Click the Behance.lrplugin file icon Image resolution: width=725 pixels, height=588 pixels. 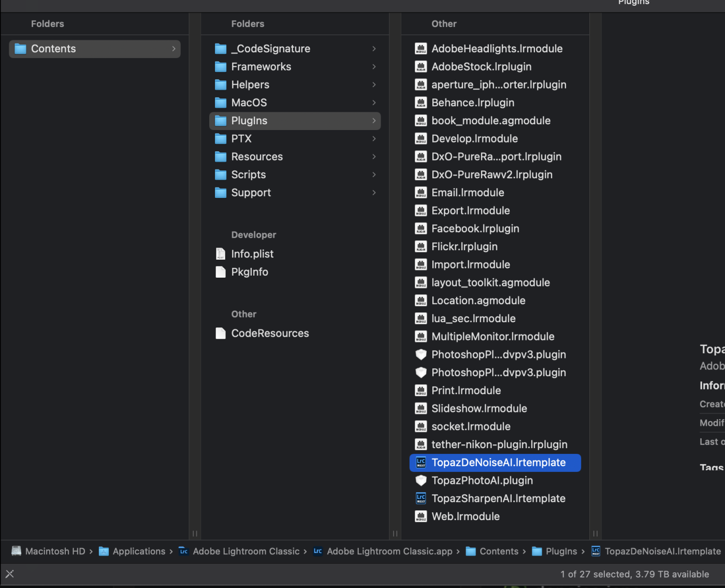coord(421,103)
